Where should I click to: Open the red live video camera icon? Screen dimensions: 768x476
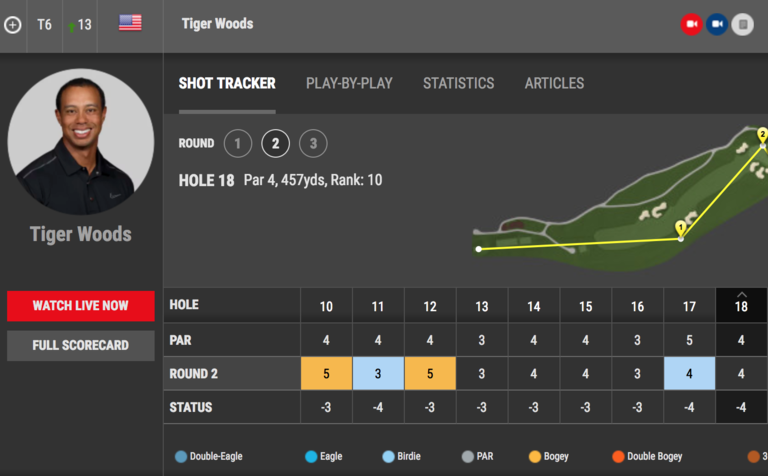(x=692, y=24)
